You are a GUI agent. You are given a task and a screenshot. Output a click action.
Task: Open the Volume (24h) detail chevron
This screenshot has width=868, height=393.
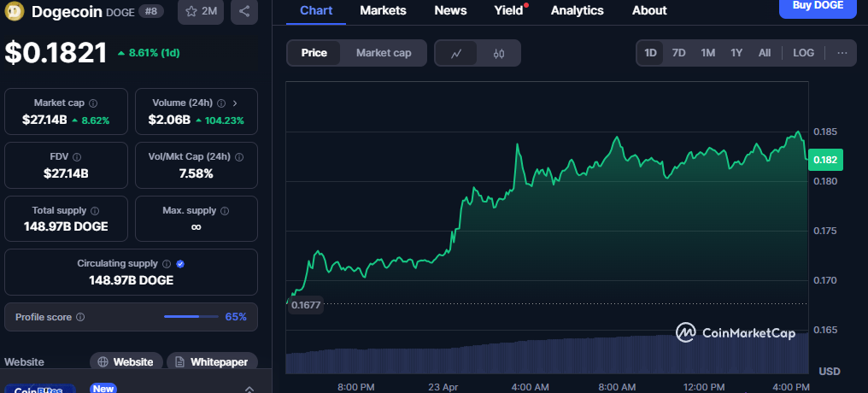coord(235,103)
